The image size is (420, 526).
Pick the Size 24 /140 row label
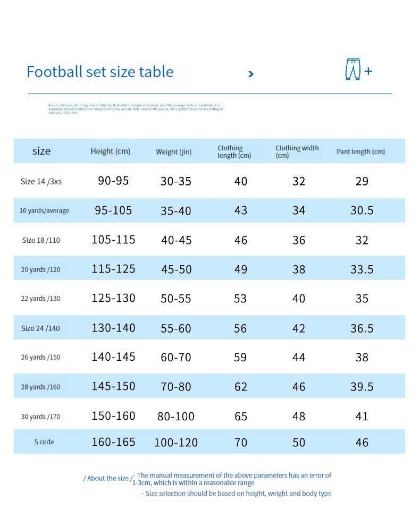pos(40,328)
